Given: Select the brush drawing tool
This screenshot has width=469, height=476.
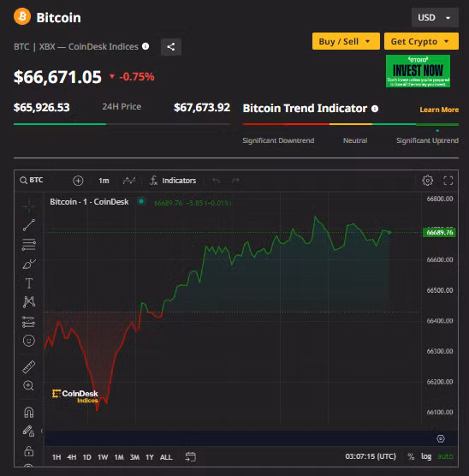Looking at the screenshot, I should 29,264.
